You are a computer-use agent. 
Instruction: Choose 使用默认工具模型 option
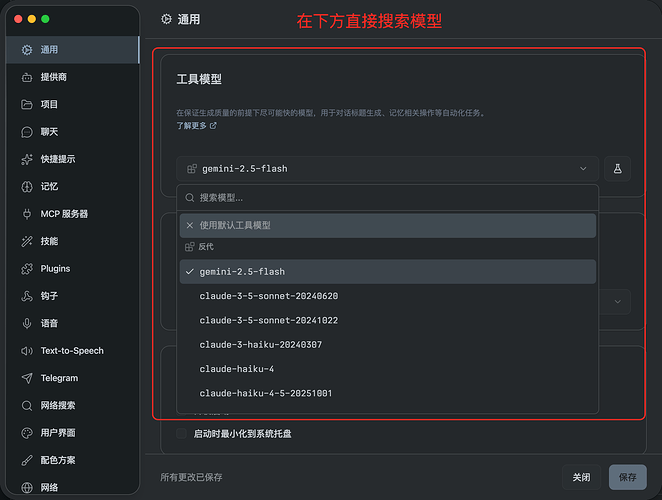[x=388, y=226]
